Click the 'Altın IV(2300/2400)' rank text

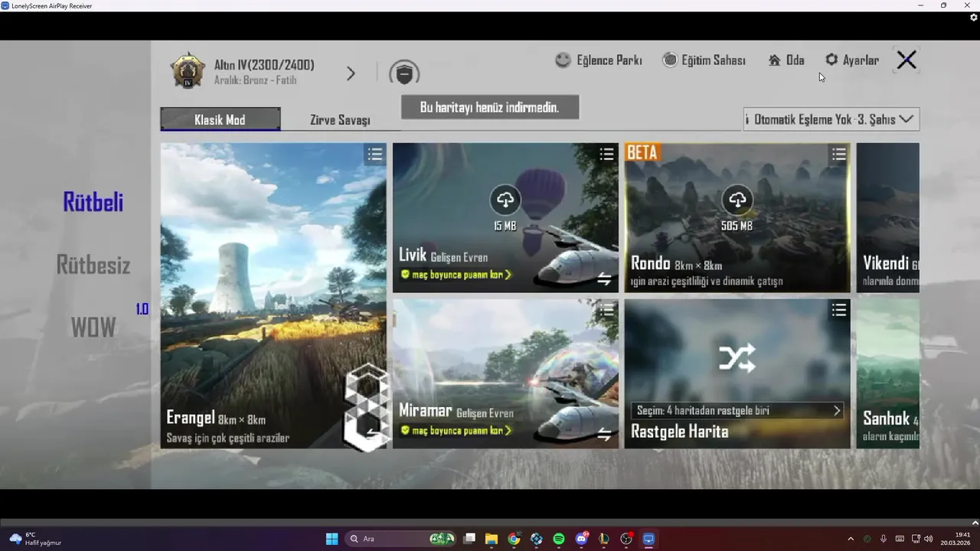[x=264, y=65]
